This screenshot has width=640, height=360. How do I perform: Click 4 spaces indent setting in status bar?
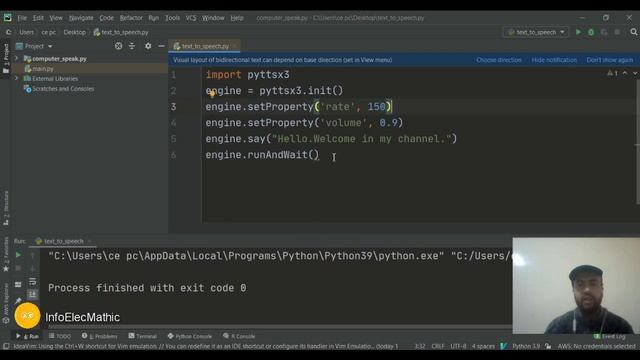click(483, 346)
